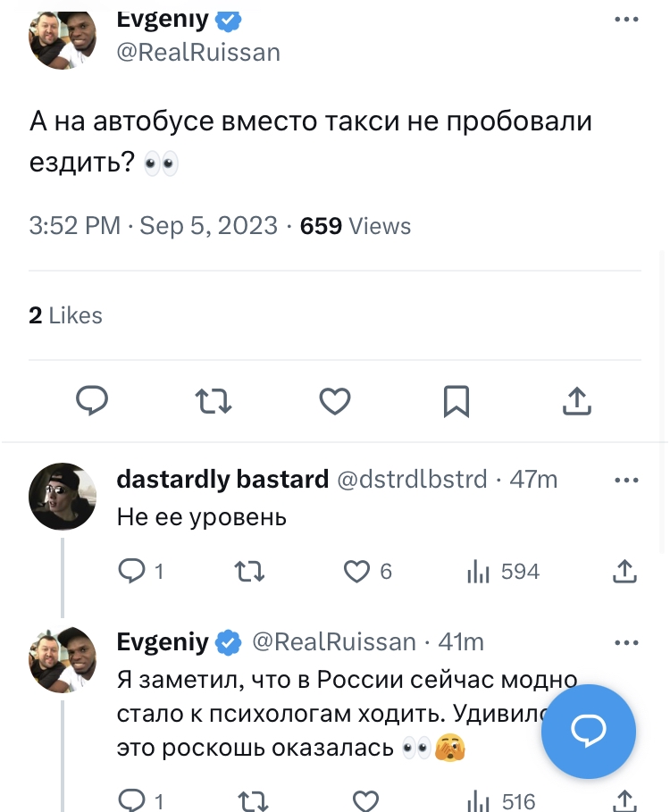
Task: Retweet the main tweet about the bus
Action: point(214,401)
